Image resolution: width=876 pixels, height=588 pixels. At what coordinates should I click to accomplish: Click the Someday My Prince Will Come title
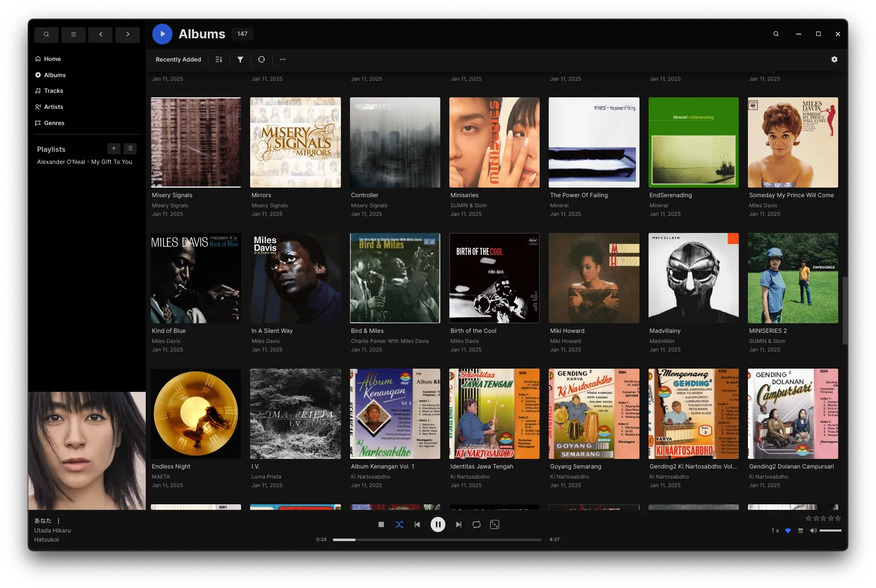[791, 195]
